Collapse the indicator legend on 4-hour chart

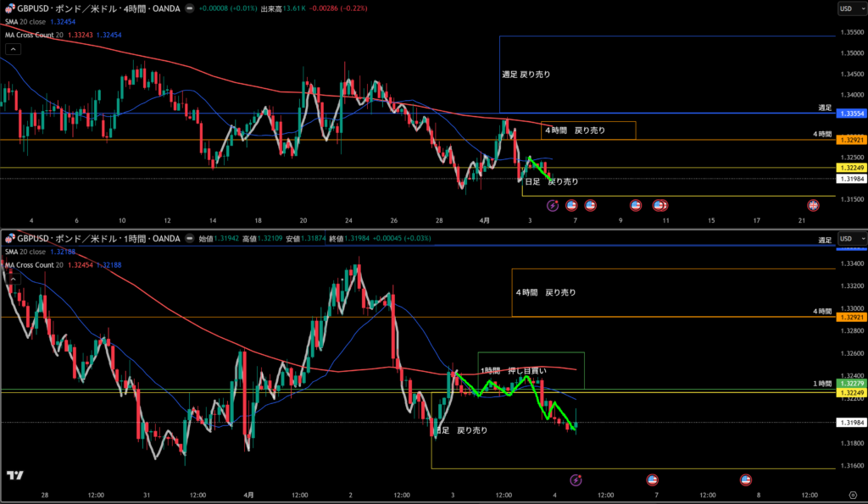click(x=13, y=49)
